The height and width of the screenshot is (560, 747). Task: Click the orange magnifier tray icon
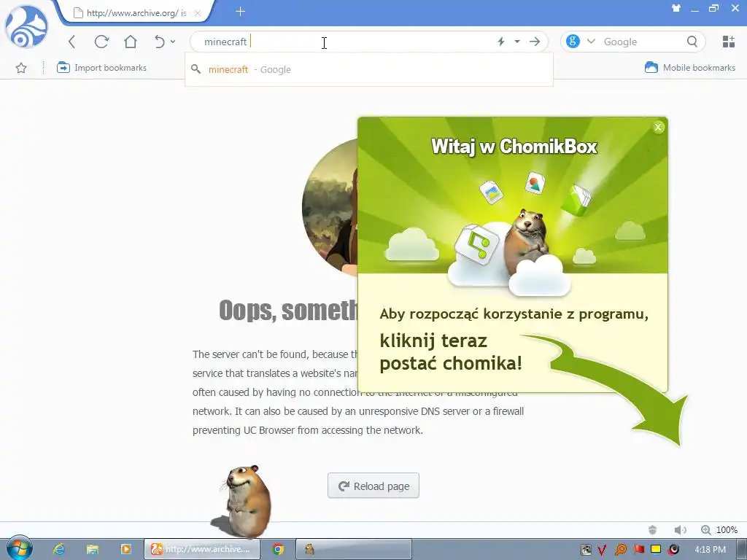coord(621,550)
